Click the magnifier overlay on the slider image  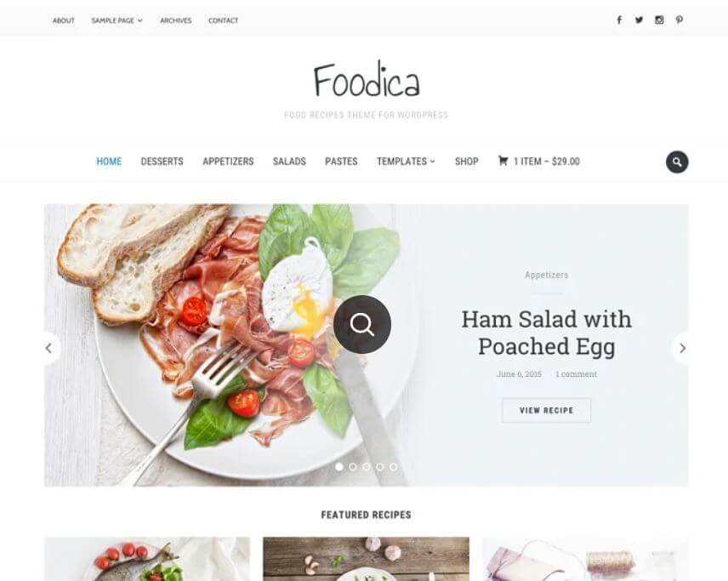click(x=362, y=324)
